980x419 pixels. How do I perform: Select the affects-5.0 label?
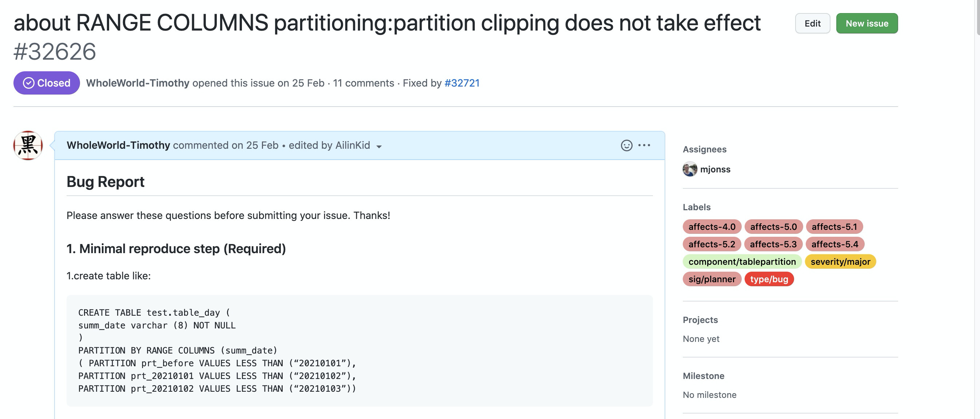pos(773,227)
